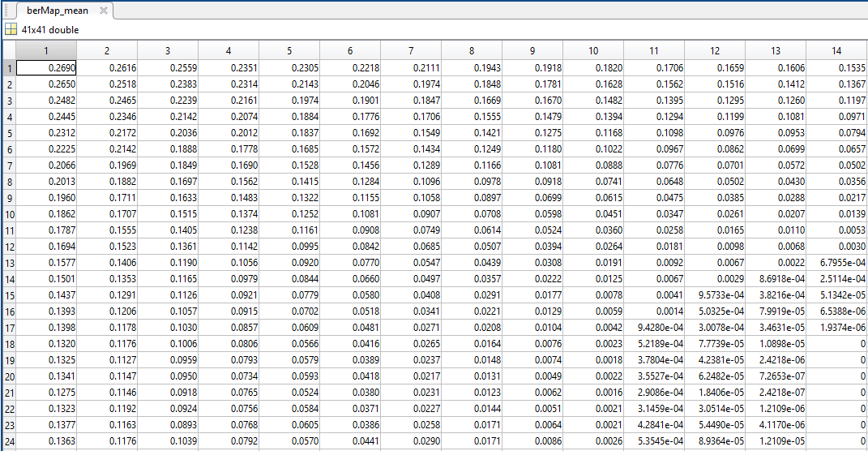This screenshot has width=868, height=451.
Task: Click cell containing 8.6918e-04
Action: (776, 279)
